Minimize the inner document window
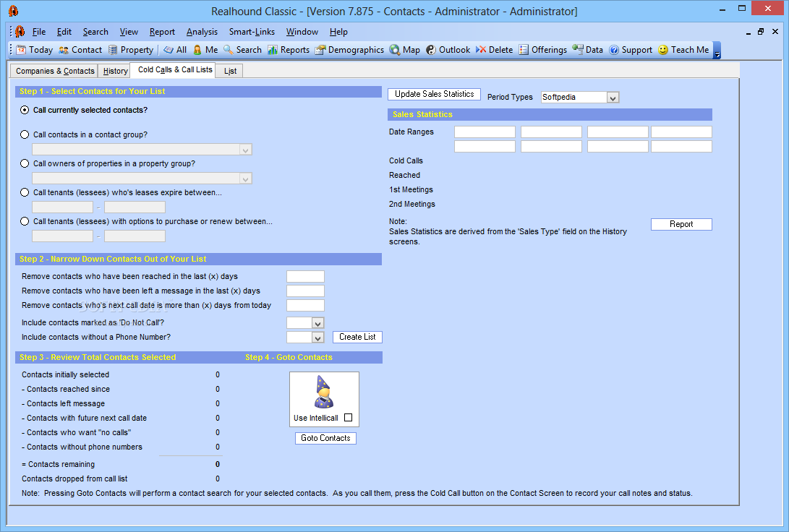789x532 pixels. [x=748, y=33]
